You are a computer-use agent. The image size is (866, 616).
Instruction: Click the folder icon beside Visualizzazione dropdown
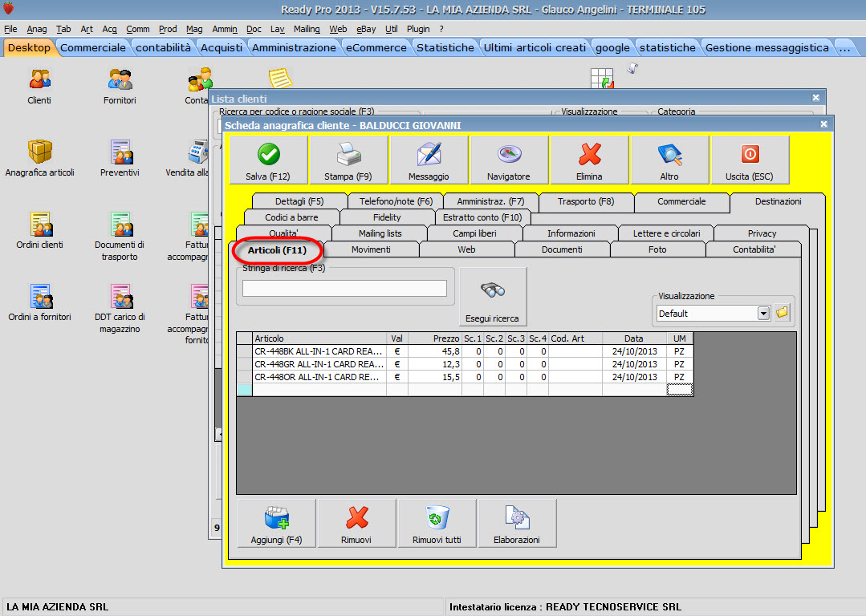783,313
